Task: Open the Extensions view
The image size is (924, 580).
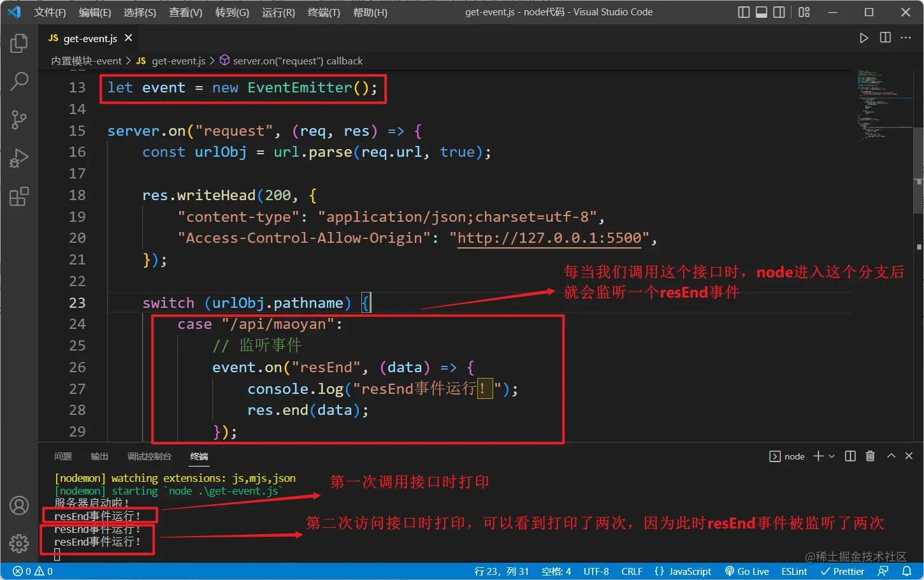Action: (18, 196)
